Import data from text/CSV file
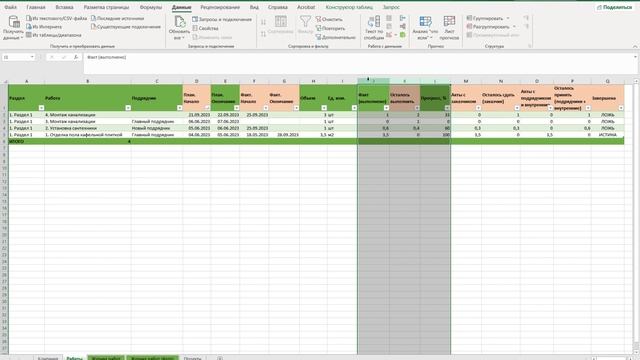Screen dimensions: 640x360 tap(56, 18)
